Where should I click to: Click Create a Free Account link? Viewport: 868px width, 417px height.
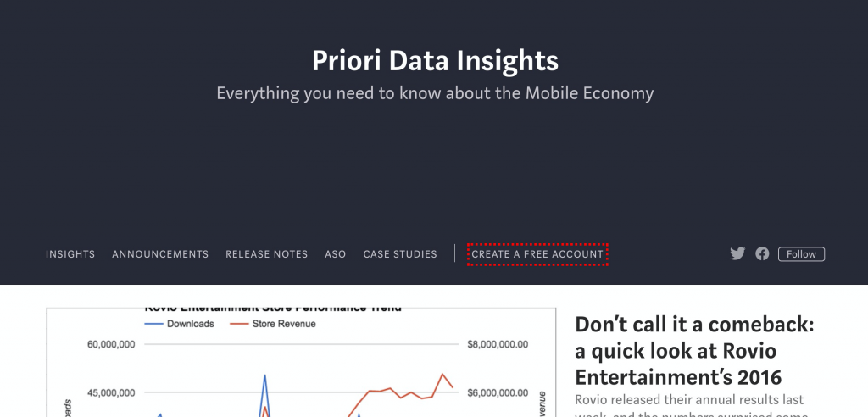pyautogui.click(x=537, y=254)
